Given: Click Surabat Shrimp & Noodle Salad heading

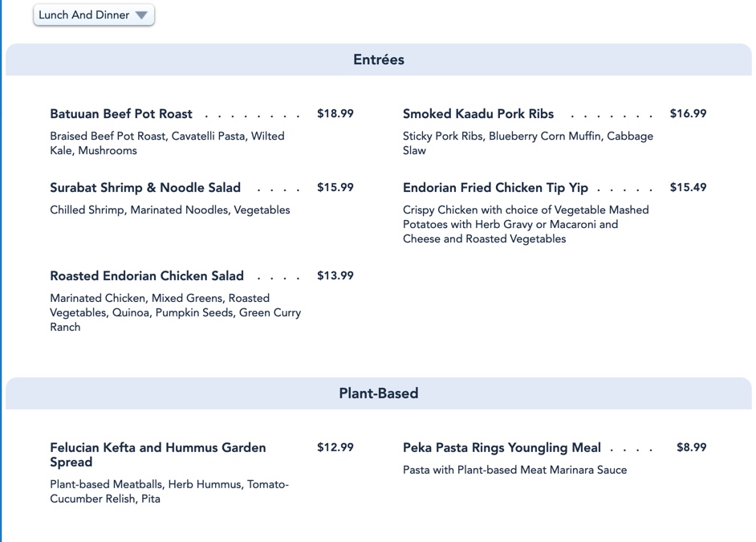Looking at the screenshot, I should (145, 188).
